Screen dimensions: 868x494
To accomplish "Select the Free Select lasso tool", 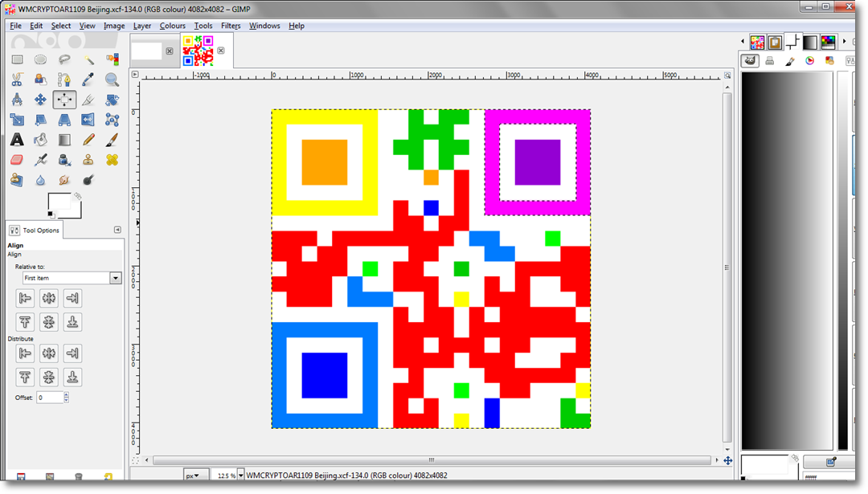I will 64,59.
